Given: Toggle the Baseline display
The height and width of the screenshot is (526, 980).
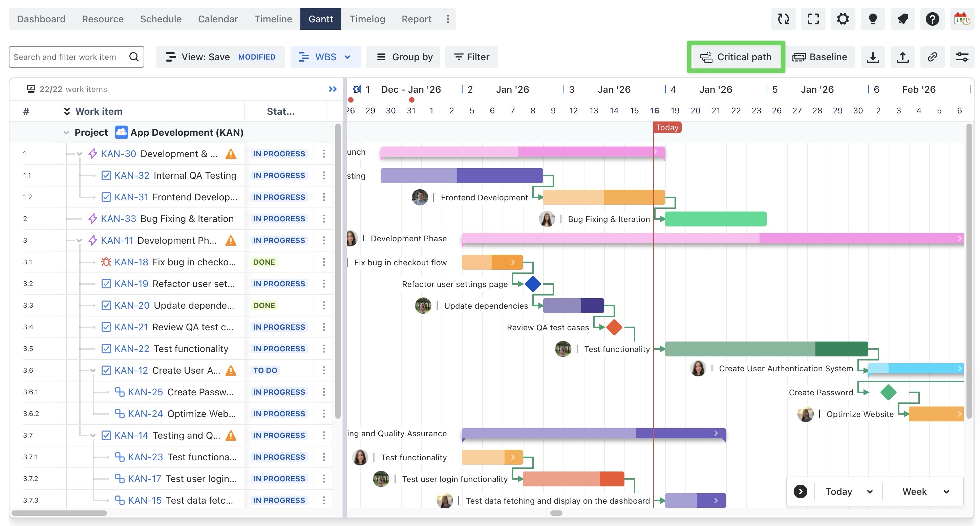Looking at the screenshot, I should coord(820,57).
